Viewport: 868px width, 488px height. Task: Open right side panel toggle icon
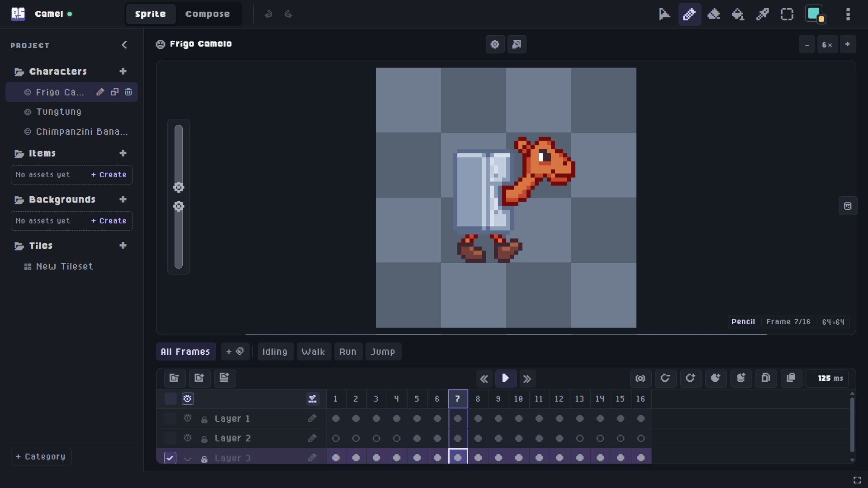(x=848, y=206)
